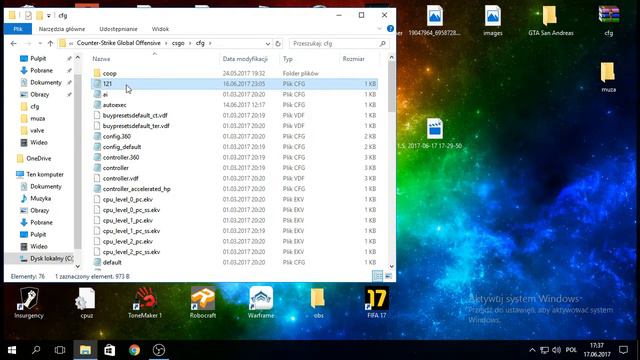Select the 2017-06-17 video file on desktop
640x360 pixels.
coord(434,133)
